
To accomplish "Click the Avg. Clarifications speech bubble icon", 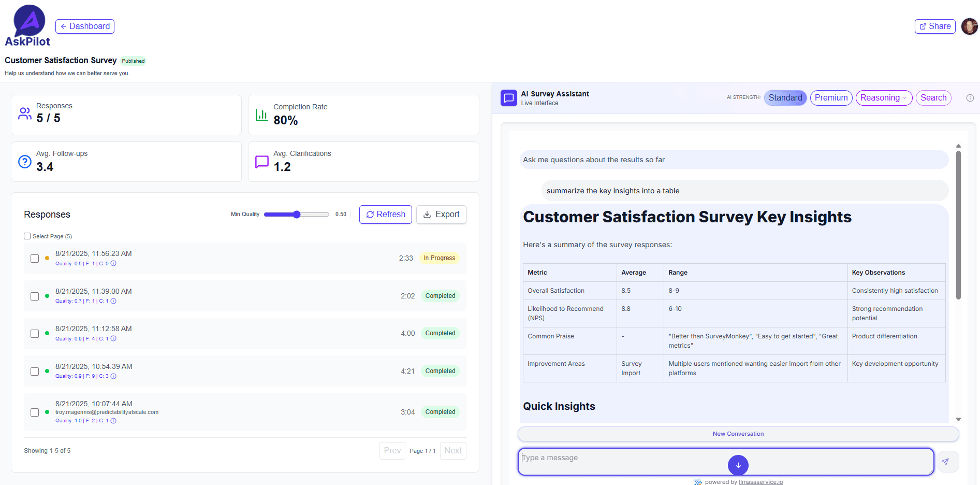I will (261, 161).
